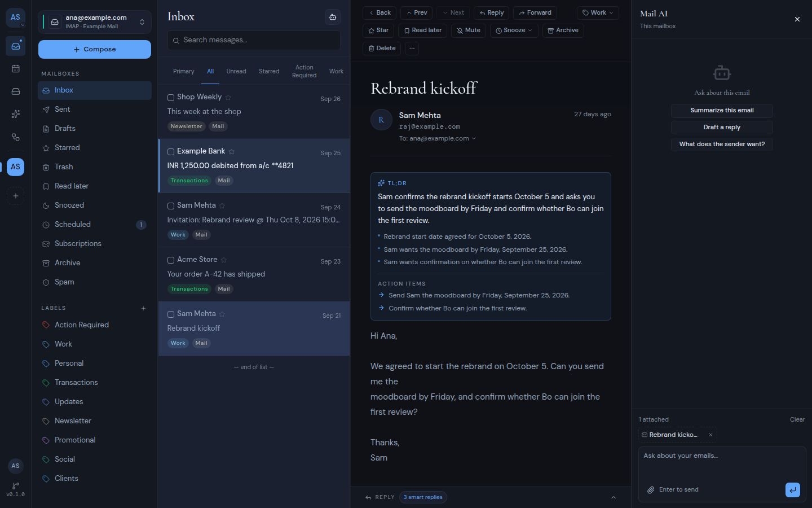Open the AS user avatar at bottom left

click(x=15, y=466)
